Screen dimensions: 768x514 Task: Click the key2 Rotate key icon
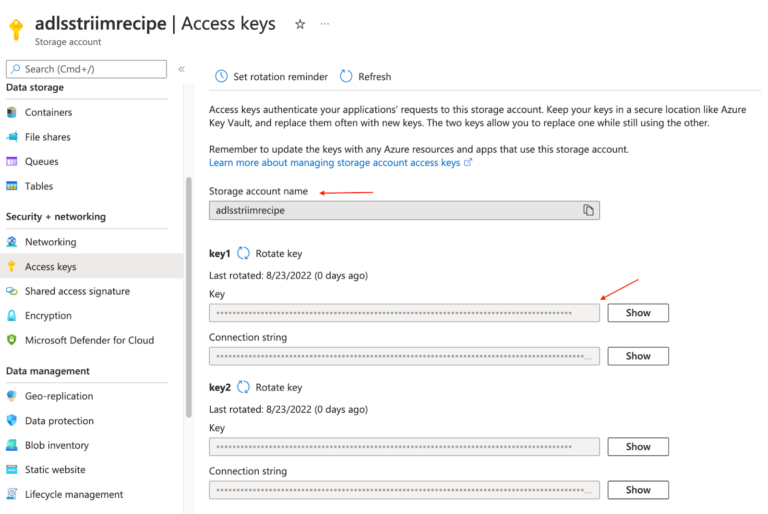click(243, 387)
